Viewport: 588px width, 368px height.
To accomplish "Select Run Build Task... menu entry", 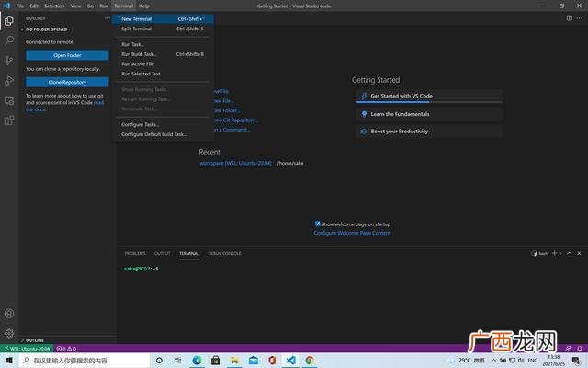I will [x=163, y=54].
